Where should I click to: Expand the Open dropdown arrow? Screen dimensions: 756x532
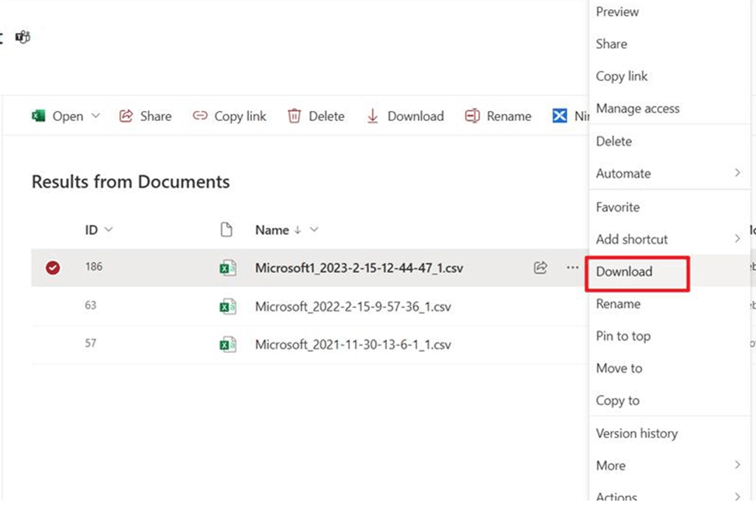pos(96,116)
